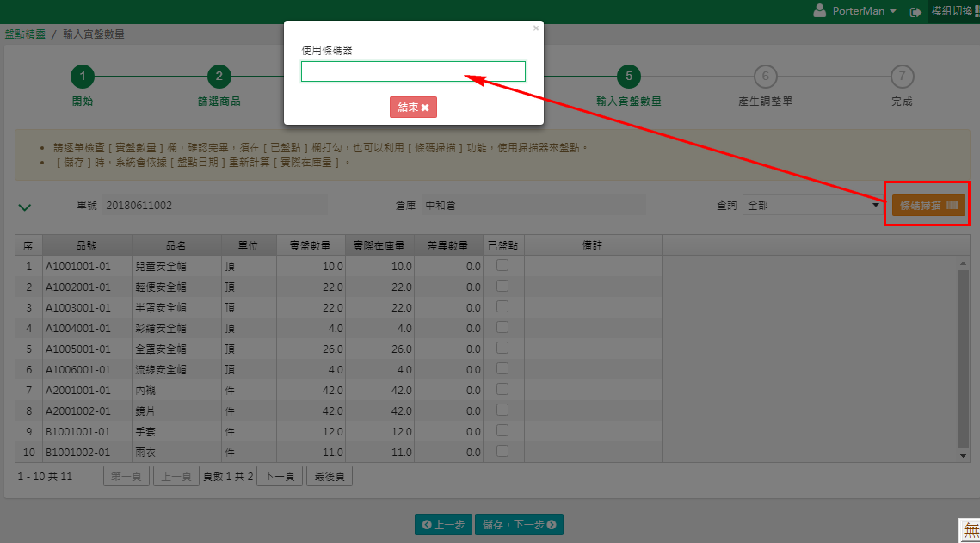Viewport: 980px width, 543px height.
Task: Open the 模組切換 module switch menu
Action: [954, 11]
